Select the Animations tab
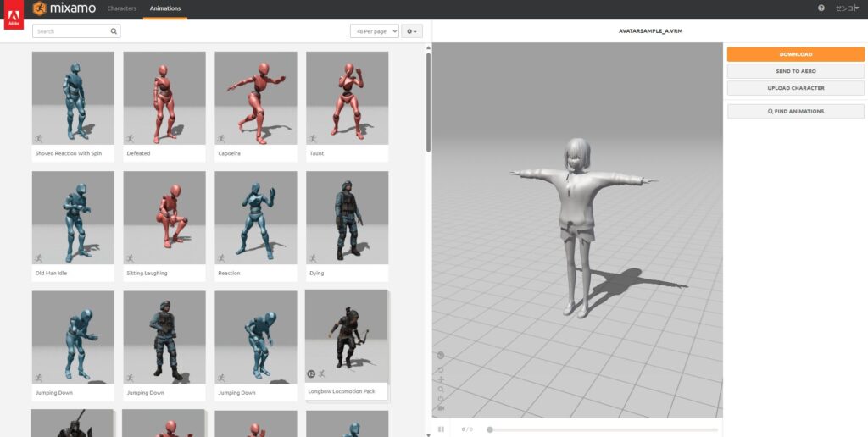The height and width of the screenshot is (437, 868). coord(164,8)
